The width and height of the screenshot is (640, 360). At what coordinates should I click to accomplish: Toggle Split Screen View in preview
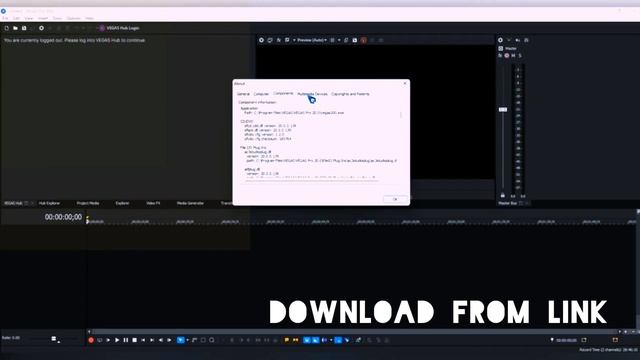(287, 40)
